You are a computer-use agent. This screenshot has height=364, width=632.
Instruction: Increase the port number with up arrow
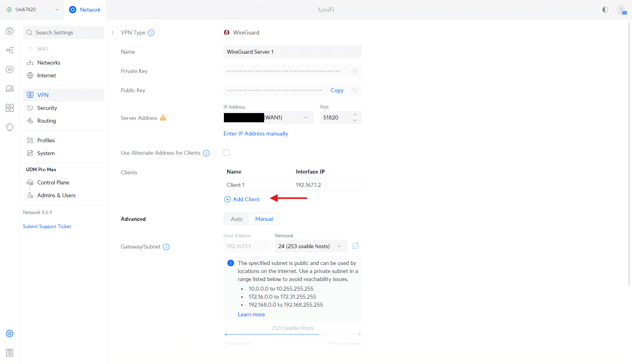click(355, 115)
